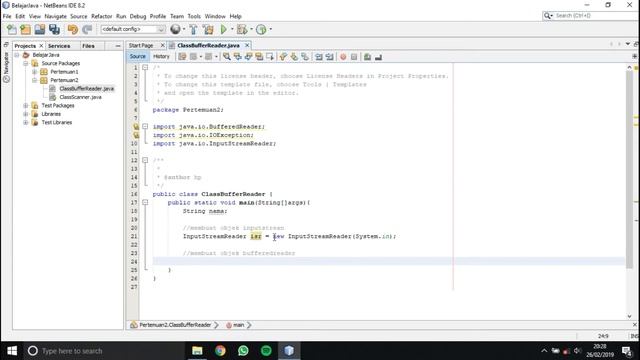Minimize the Projects window group
The height and width of the screenshot is (360, 640).
118,46
